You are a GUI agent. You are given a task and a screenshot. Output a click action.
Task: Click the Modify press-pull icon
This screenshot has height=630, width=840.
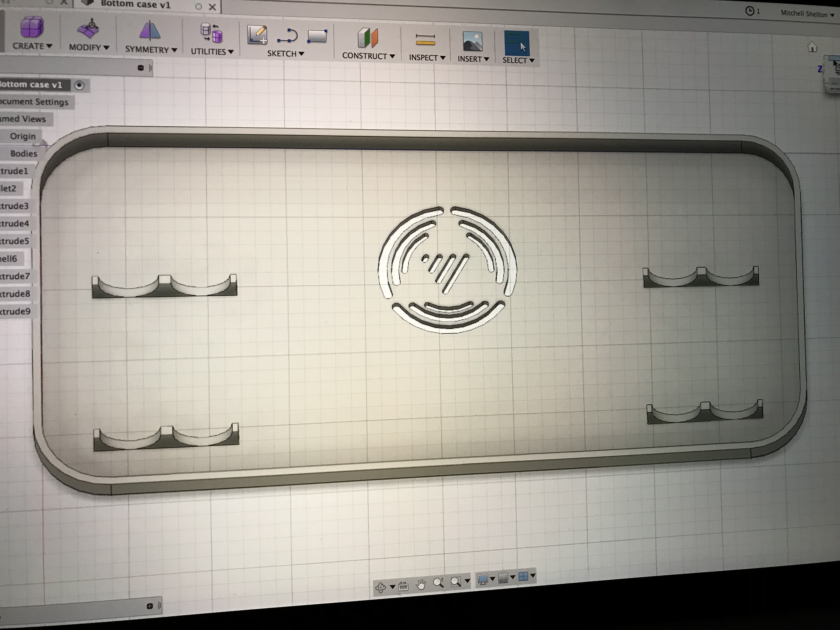[89, 29]
